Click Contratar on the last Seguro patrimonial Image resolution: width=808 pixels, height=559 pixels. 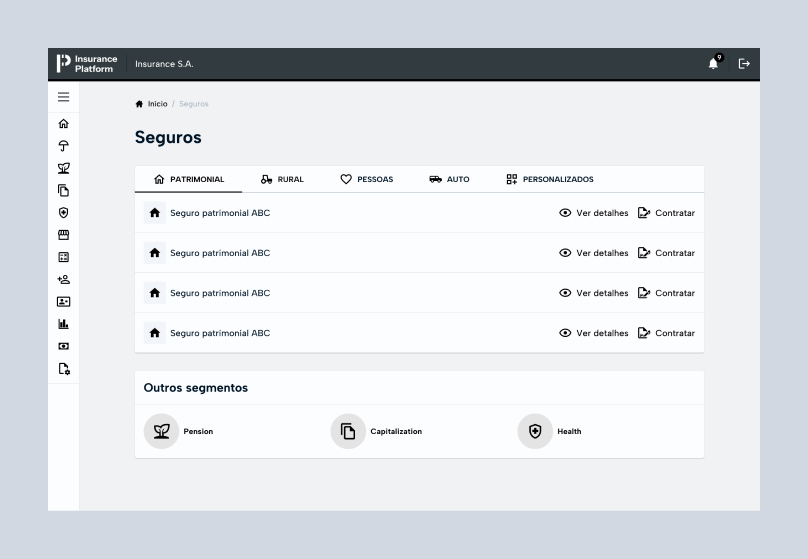[666, 333]
